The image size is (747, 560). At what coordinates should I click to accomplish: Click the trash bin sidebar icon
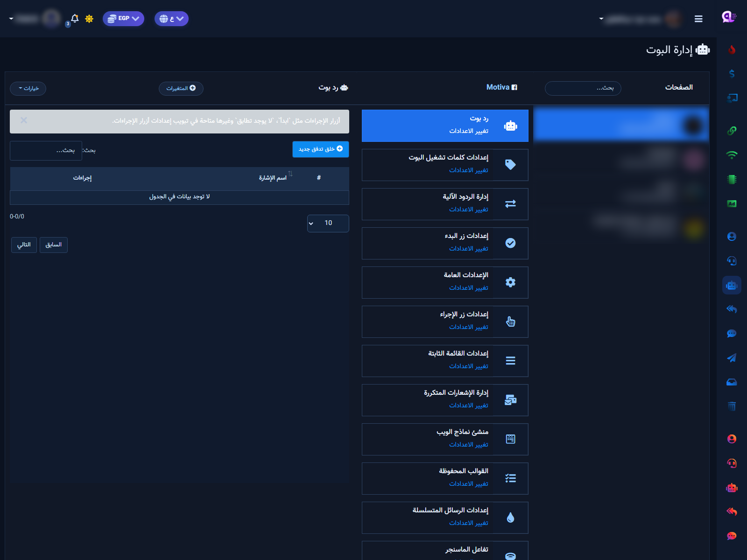point(732,406)
